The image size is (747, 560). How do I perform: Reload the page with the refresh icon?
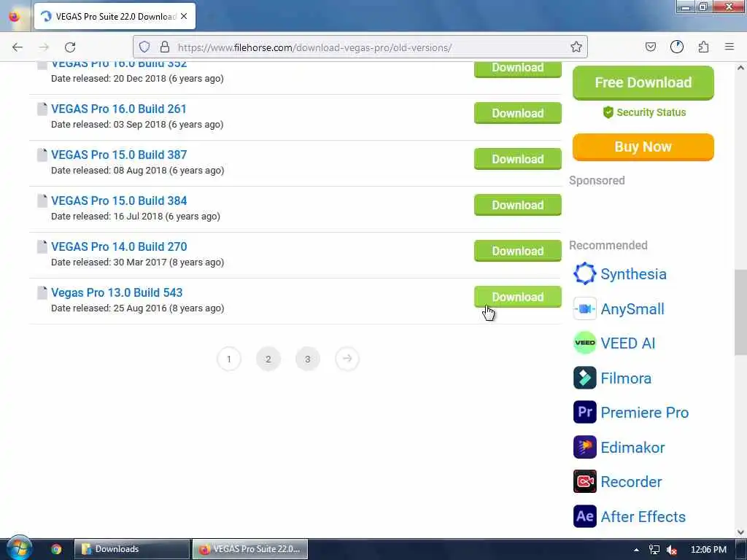tap(70, 47)
